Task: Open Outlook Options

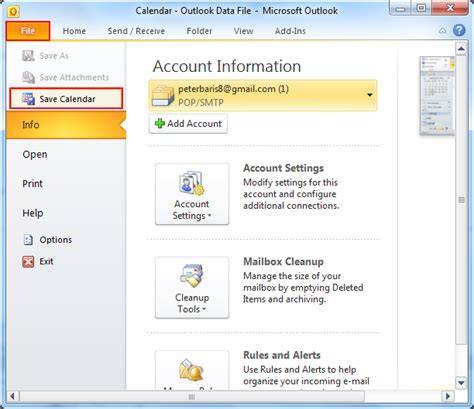Action: (x=48, y=240)
